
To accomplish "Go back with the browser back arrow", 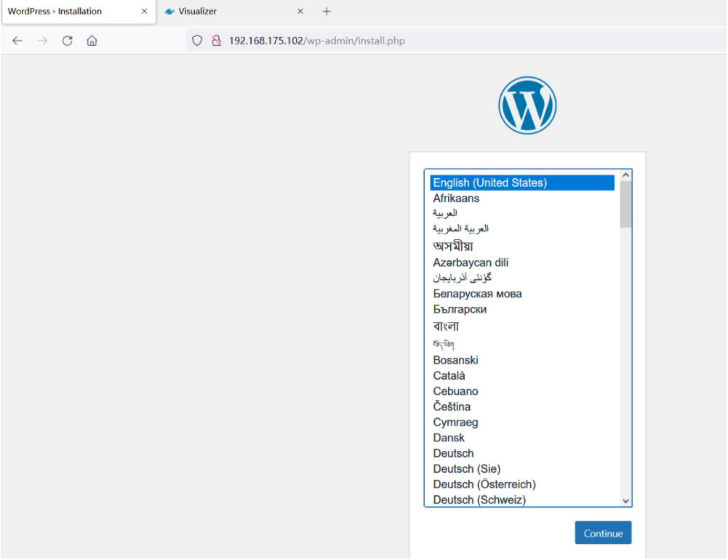I will [17, 41].
